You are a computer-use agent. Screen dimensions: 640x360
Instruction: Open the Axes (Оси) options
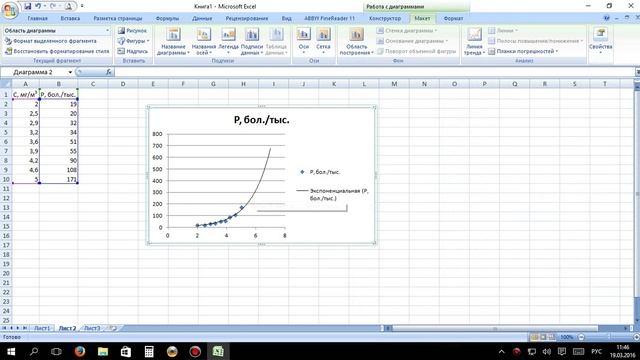pyautogui.click(x=304, y=42)
